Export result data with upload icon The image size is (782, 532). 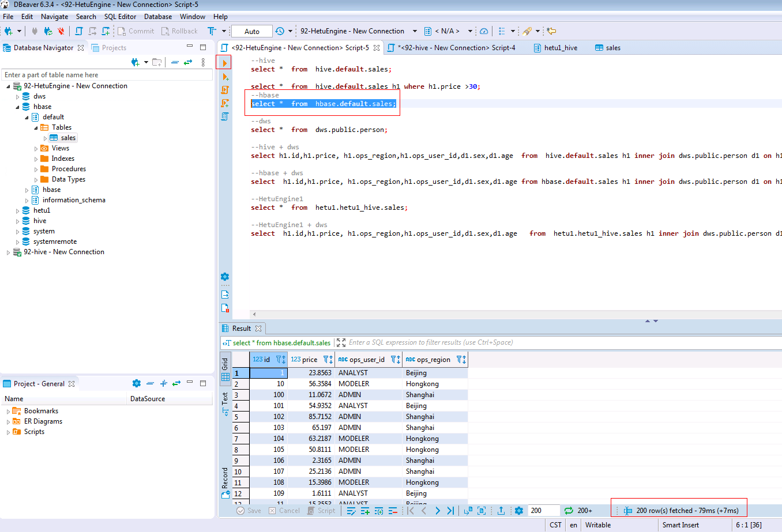pos(501,511)
